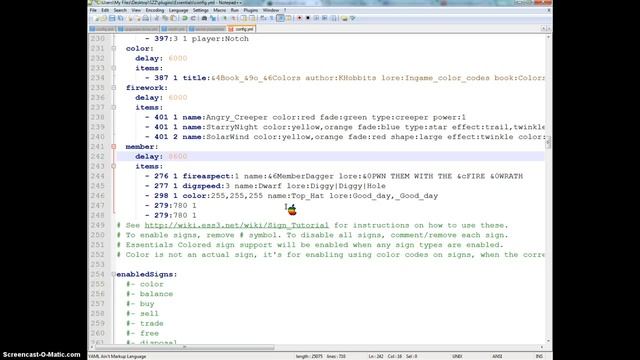
Task: Click the Synchronize Horizontal Scrolling icon
Action: (x=251, y=18)
